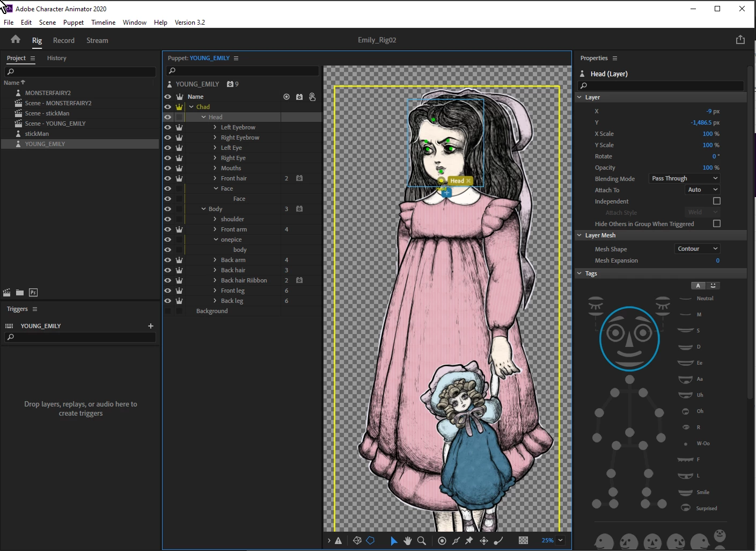Viewport: 756px width, 551px height.
Task: Select the Dangle tool
Action: click(498, 541)
